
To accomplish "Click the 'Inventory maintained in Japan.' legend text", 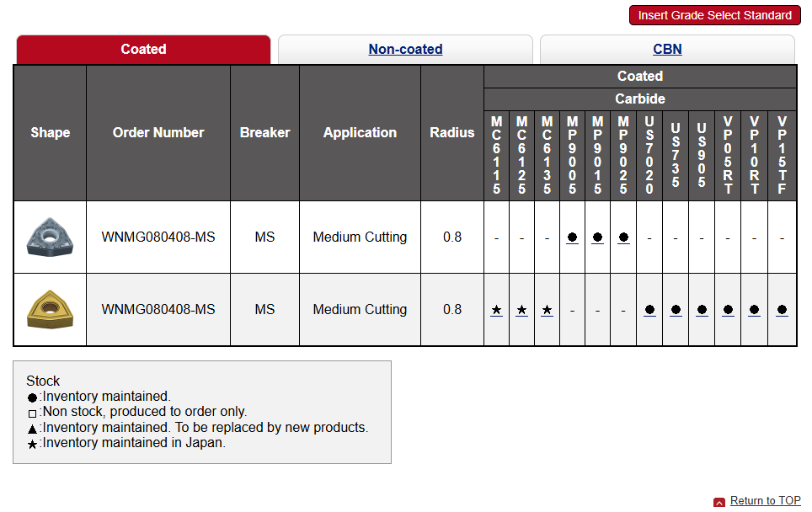I will (134, 443).
